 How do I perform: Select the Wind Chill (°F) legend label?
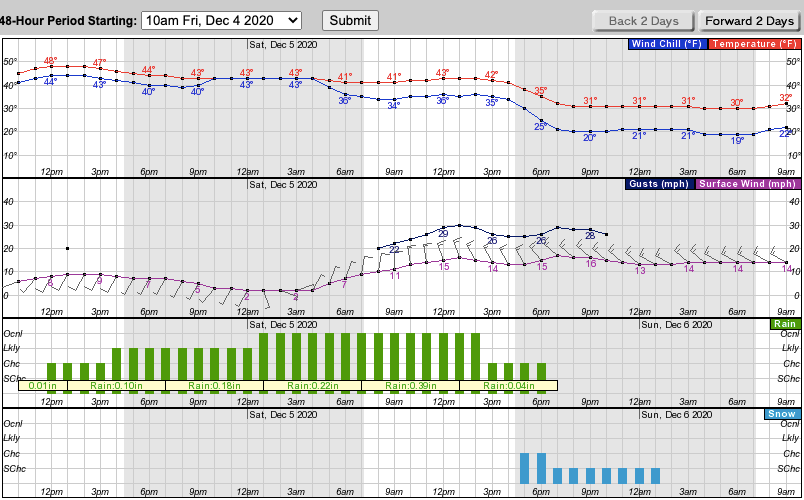pos(666,44)
